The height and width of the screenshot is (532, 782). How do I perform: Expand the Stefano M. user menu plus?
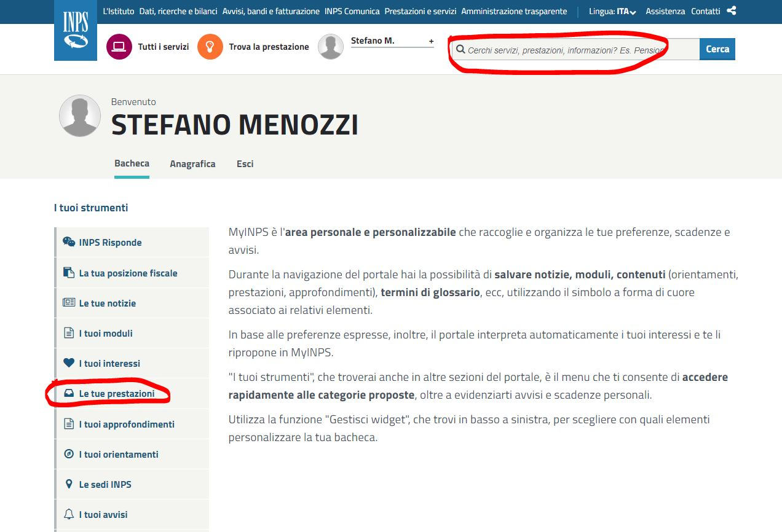[431, 41]
